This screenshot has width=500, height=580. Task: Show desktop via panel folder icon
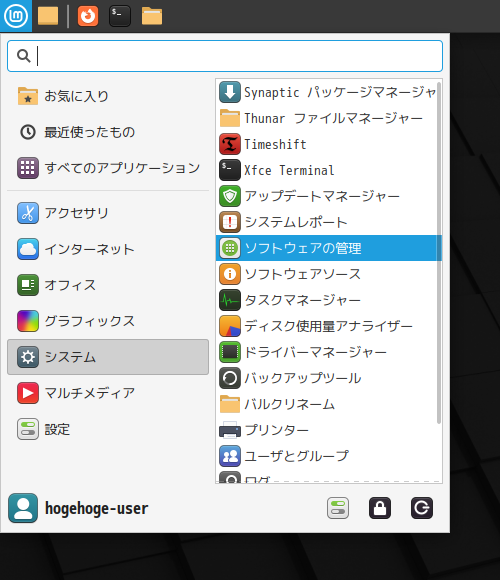pos(48,16)
